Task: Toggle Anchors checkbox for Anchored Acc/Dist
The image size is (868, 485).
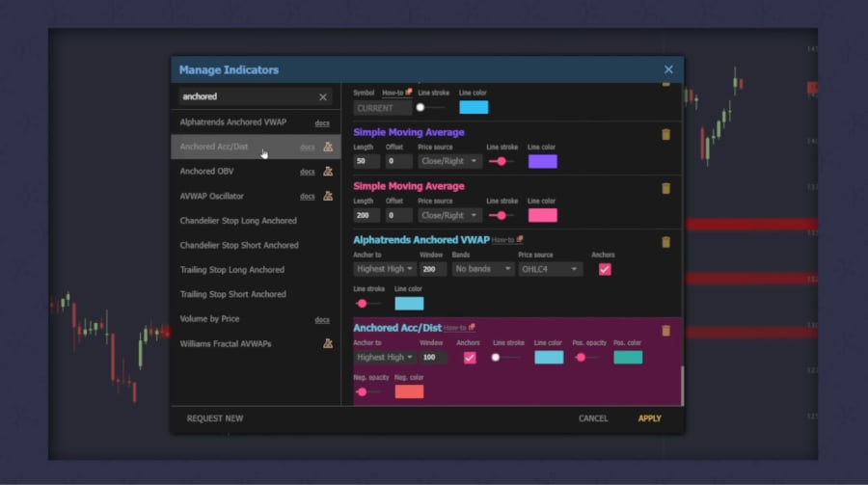Action: tap(470, 357)
